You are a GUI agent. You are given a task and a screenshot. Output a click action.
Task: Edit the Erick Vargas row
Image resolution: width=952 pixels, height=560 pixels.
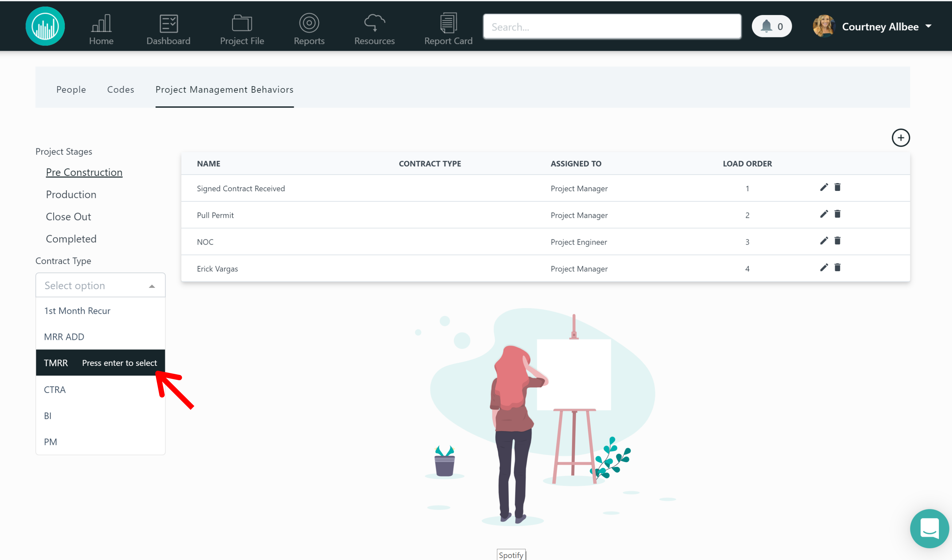coord(824,268)
